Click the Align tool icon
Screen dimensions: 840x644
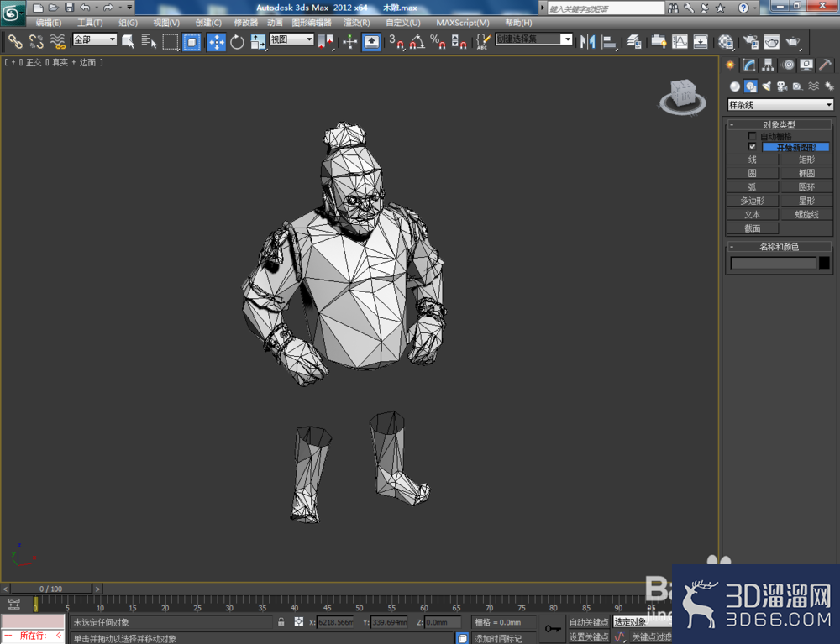pyautogui.click(x=608, y=41)
